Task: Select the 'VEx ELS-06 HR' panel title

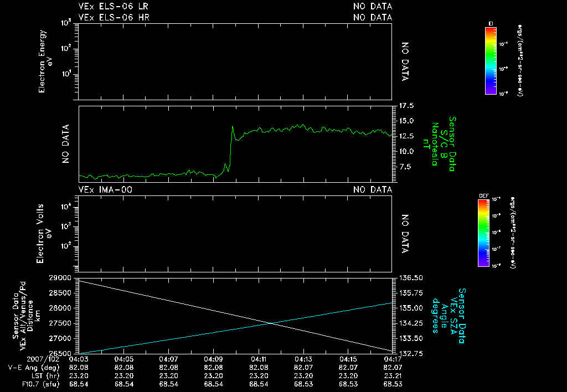Action: [x=114, y=17]
